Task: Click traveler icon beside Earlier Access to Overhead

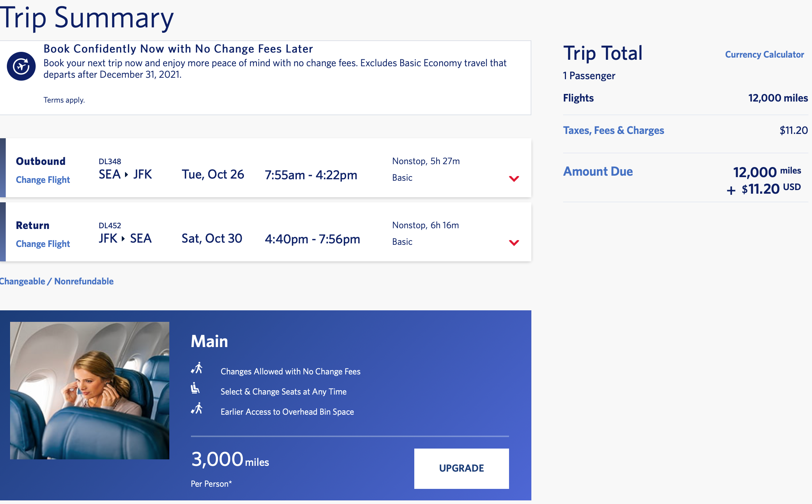Action: coord(197,409)
